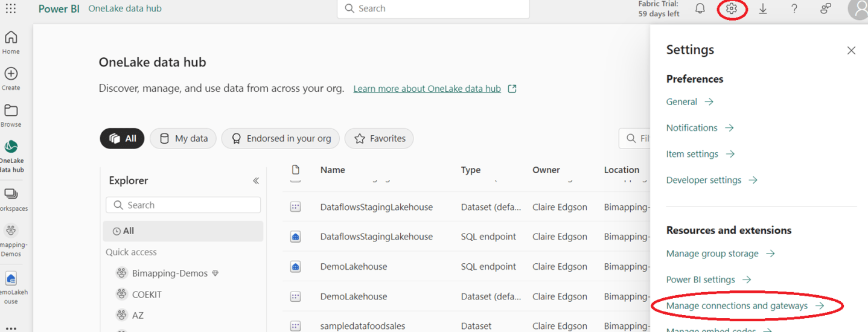Click icon of DemoLakehouse Dataset row
Screen dimensions: 868x332
(295, 296)
